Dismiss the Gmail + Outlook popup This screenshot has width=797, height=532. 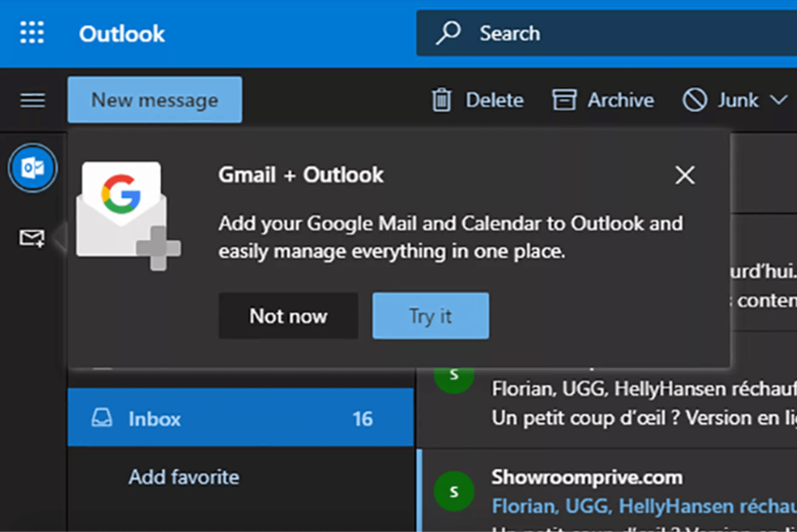pyautogui.click(x=685, y=176)
